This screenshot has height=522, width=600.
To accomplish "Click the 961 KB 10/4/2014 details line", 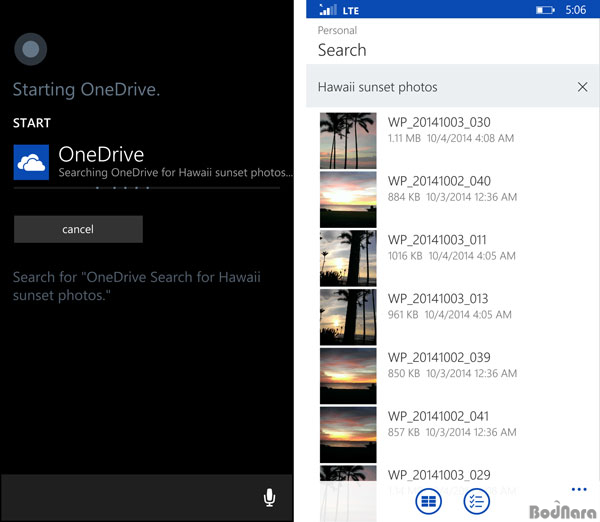I will click(x=450, y=315).
